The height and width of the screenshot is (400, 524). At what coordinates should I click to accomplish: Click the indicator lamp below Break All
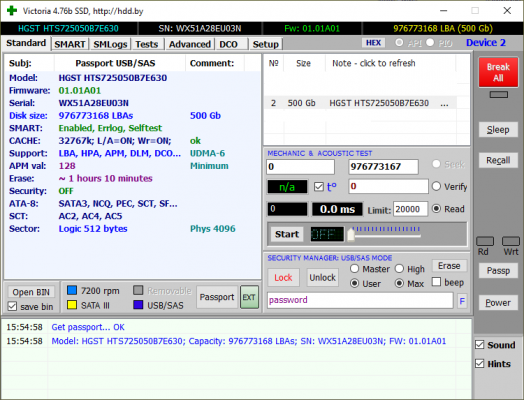tap(499, 95)
